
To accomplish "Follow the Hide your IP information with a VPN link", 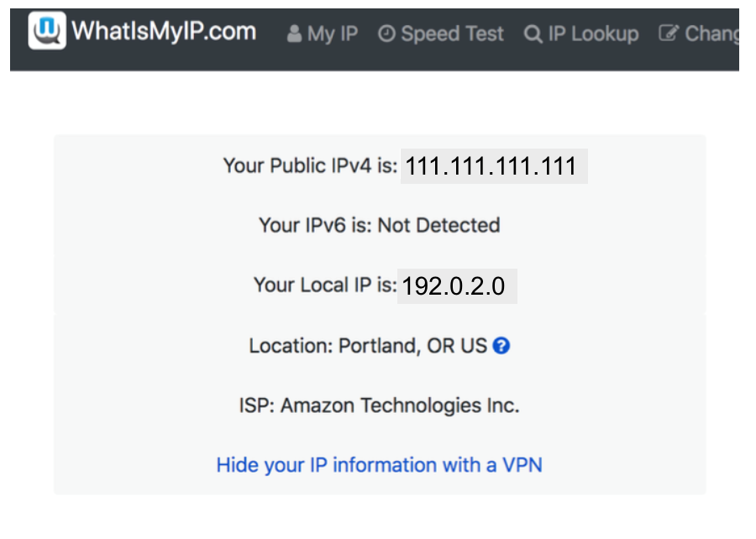I will point(380,465).
